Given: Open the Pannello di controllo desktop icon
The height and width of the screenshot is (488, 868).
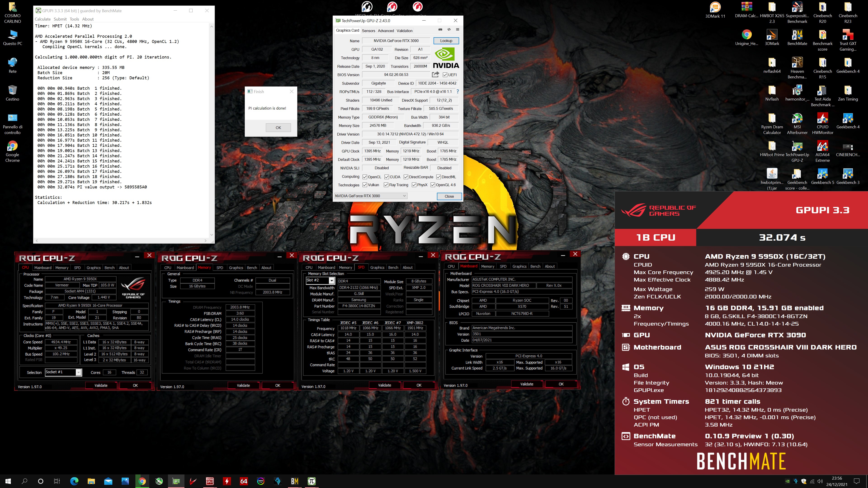Looking at the screenshot, I should tap(12, 124).
